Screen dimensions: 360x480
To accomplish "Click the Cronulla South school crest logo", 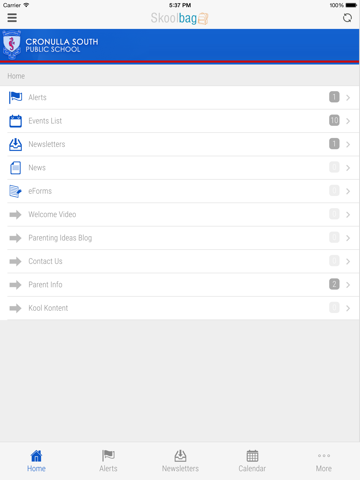I will tap(12, 45).
